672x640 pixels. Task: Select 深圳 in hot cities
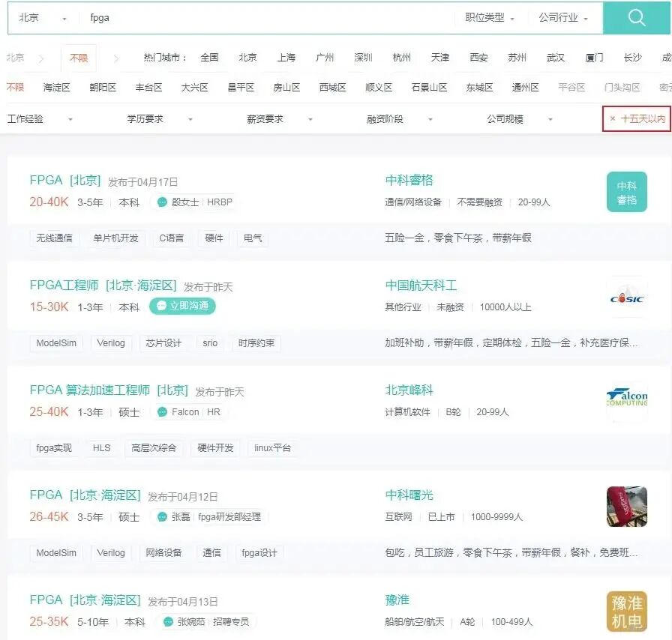pos(363,58)
